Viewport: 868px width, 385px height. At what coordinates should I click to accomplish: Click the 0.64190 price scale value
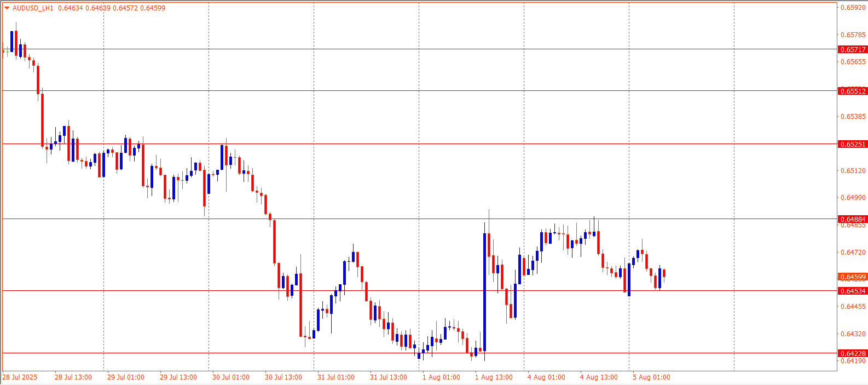[853, 360]
